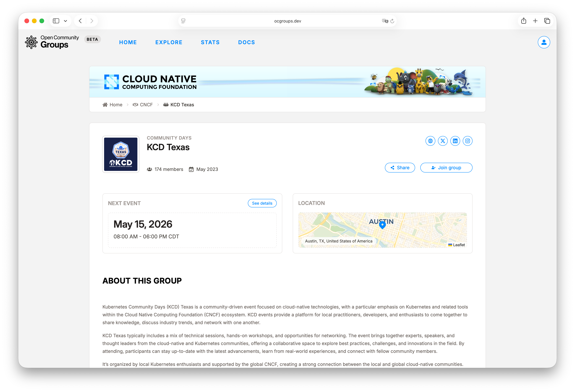The width and height of the screenshot is (575, 392).
Task: Open the group's X (Twitter) profile
Action: click(443, 141)
